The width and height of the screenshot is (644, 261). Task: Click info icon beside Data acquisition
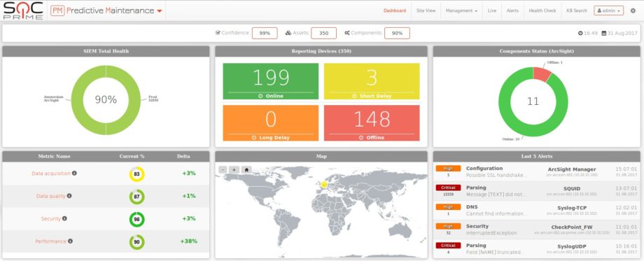pyautogui.click(x=74, y=173)
